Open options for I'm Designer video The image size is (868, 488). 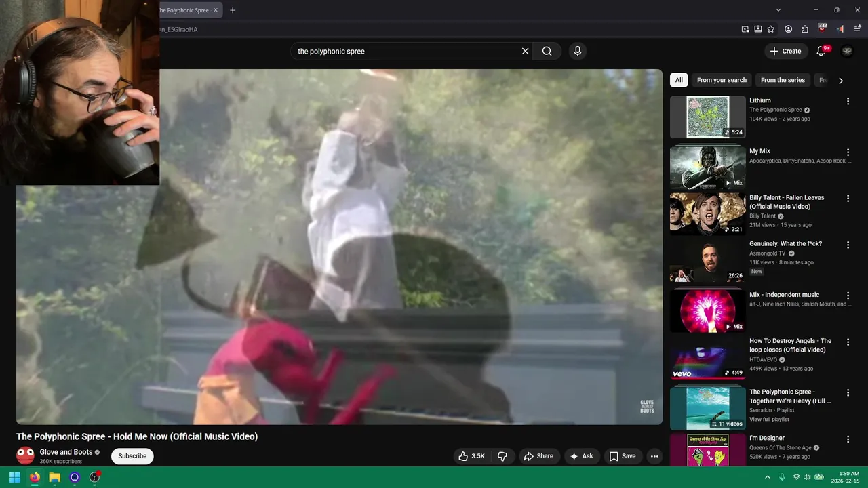(x=848, y=439)
